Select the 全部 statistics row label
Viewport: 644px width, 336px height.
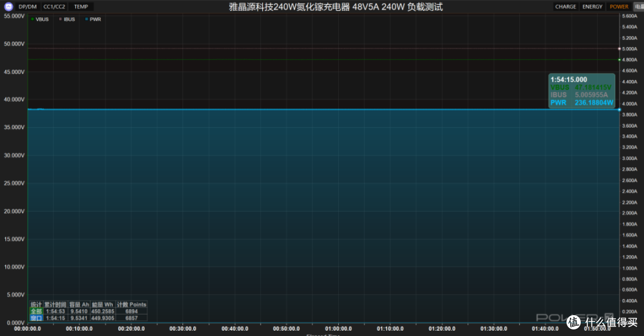[x=36, y=312]
